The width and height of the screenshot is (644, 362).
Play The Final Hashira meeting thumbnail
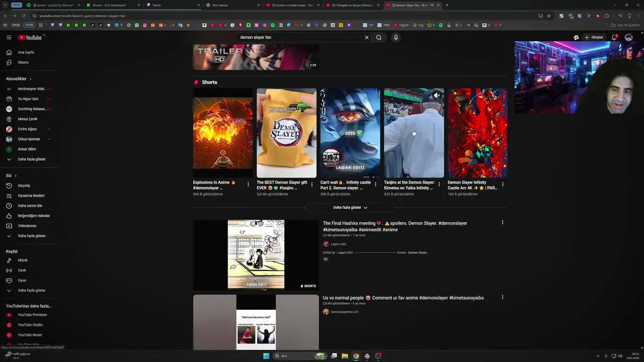pyautogui.click(x=256, y=255)
